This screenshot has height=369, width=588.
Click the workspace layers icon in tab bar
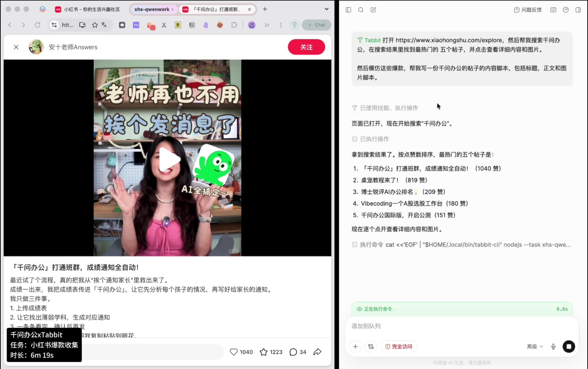42,9
